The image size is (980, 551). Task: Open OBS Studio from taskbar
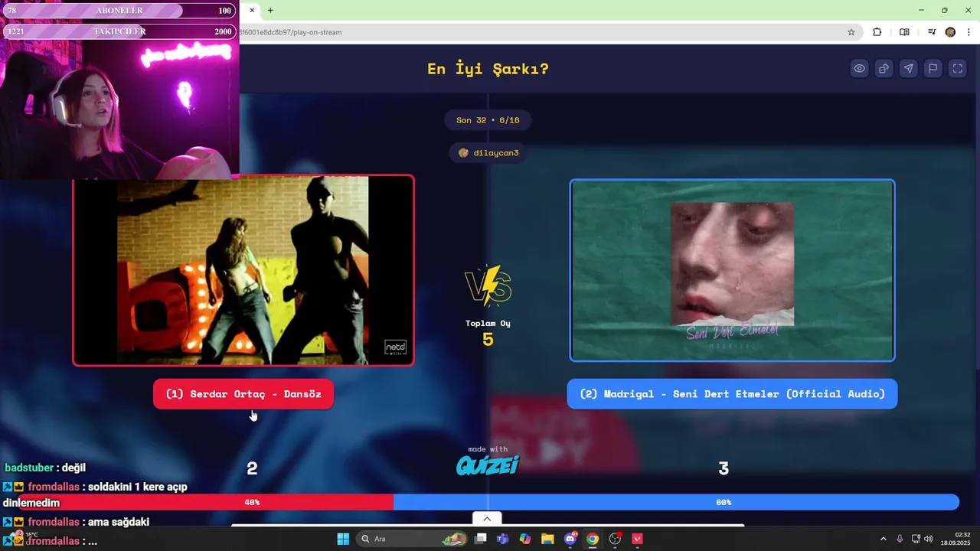[615, 539]
